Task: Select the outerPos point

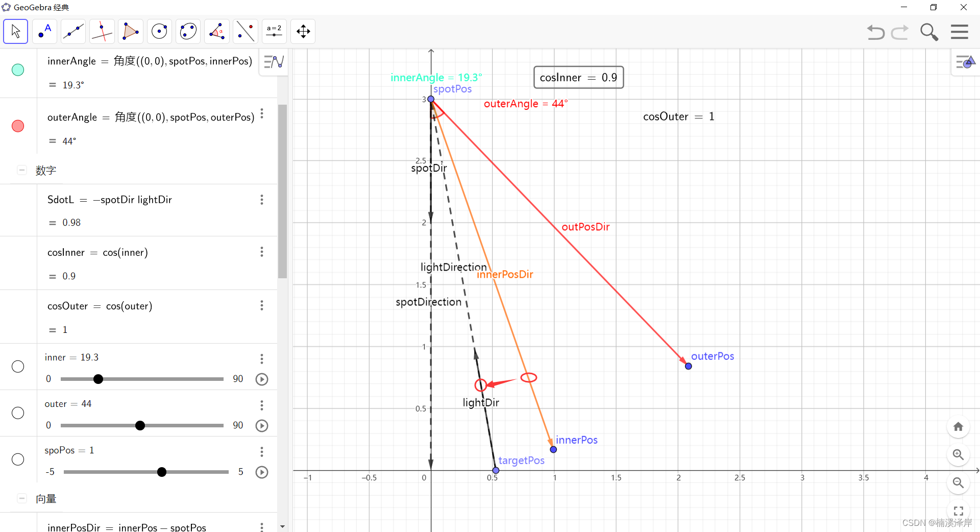Action: [x=689, y=366]
